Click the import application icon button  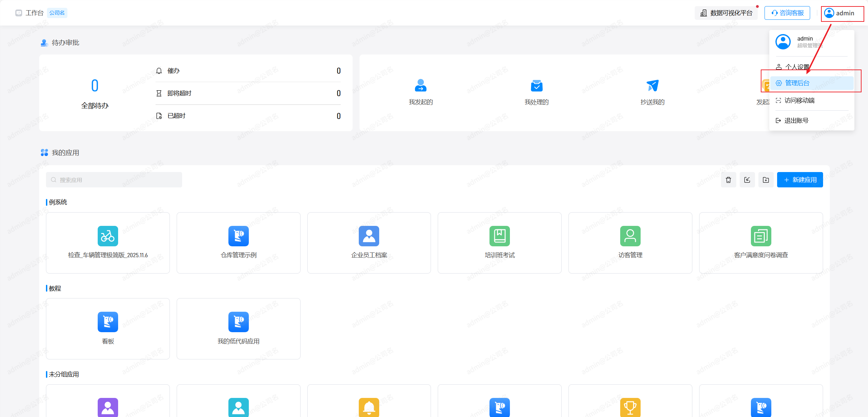click(x=747, y=180)
